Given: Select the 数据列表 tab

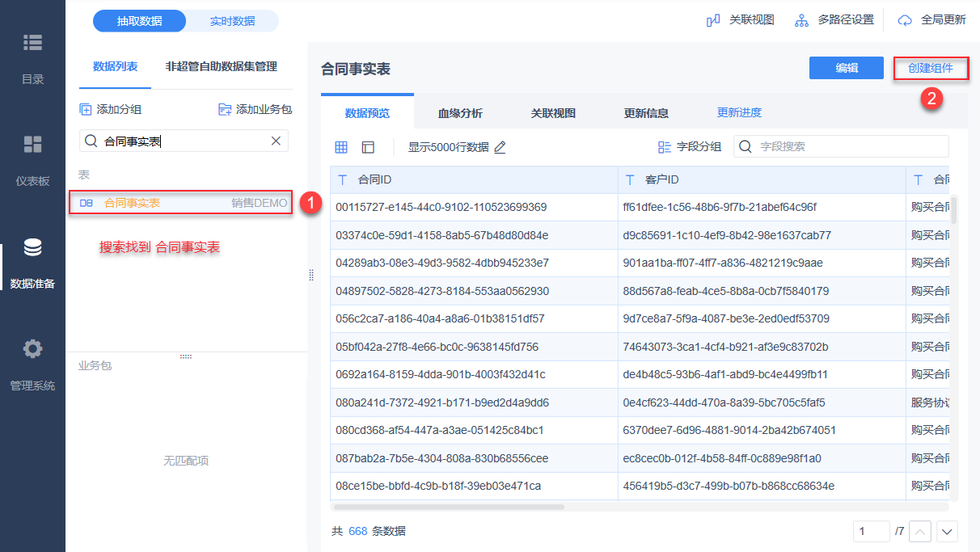Looking at the screenshot, I should point(115,66).
